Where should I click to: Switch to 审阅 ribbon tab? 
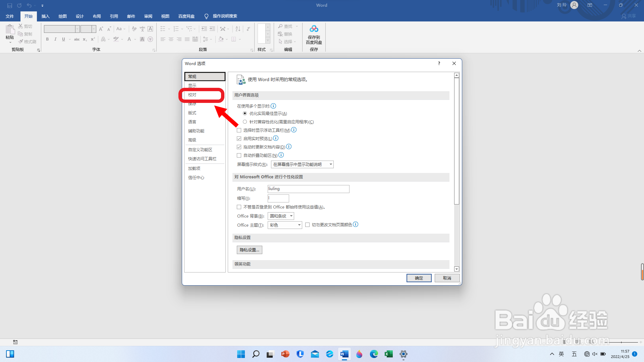tap(148, 16)
